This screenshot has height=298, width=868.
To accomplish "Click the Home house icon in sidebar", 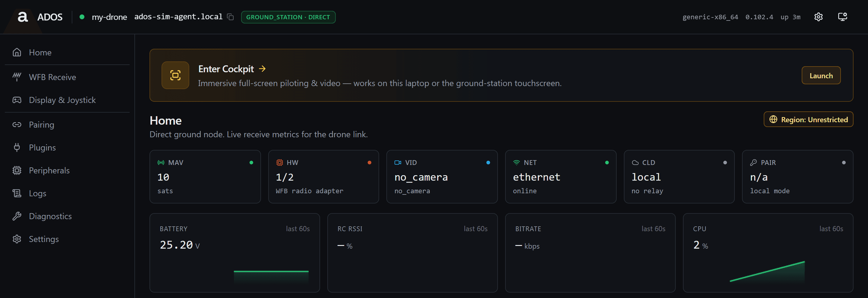I will tap(17, 52).
